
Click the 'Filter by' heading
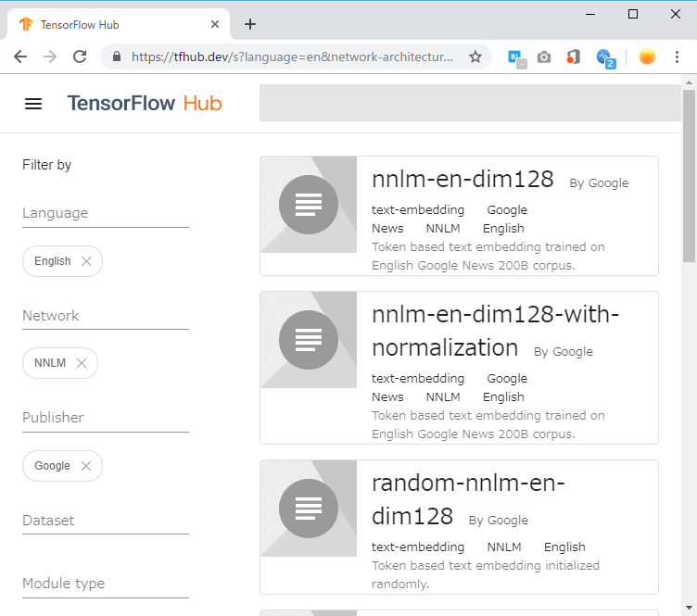click(x=46, y=165)
